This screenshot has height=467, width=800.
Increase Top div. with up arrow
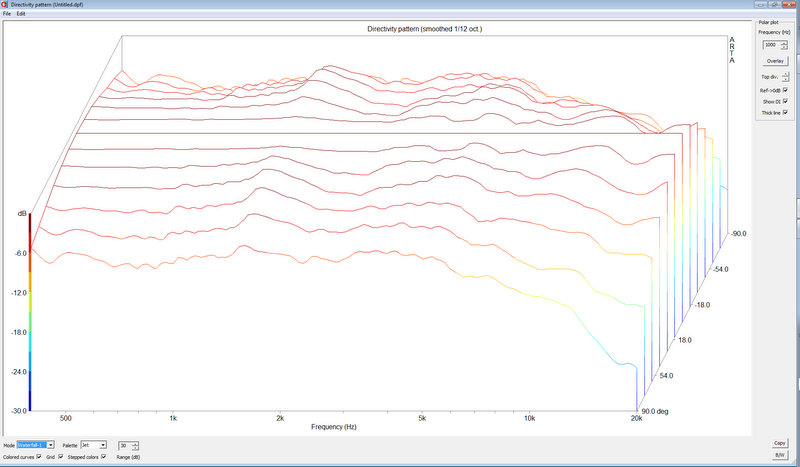[x=784, y=73]
